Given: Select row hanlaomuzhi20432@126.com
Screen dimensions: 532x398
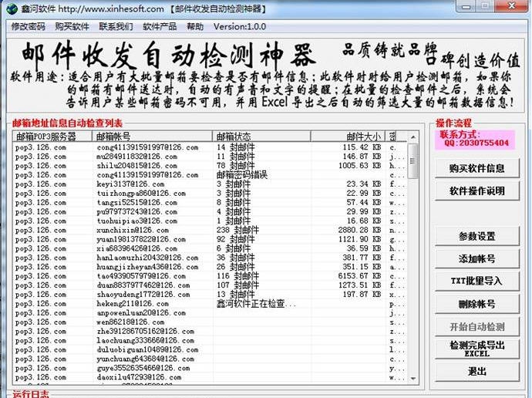Looking at the screenshot, I should (x=210, y=258).
